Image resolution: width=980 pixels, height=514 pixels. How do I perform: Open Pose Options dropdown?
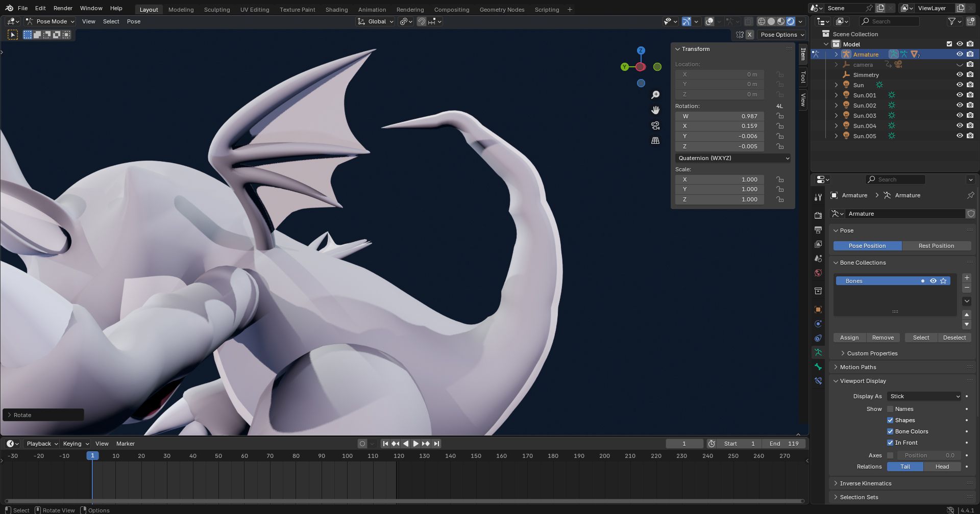click(781, 35)
